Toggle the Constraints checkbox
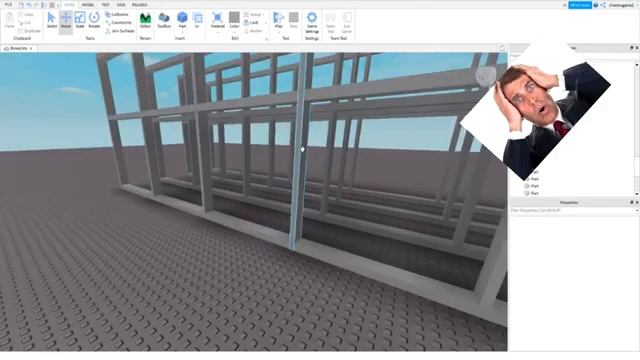Viewport: 640px width, 360px height. pyautogui.click(x=118, y=22)
